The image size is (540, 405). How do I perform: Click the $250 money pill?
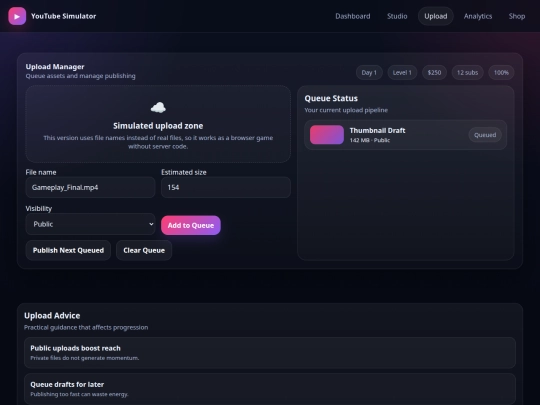pyautogui.click(x=434, y=73)
